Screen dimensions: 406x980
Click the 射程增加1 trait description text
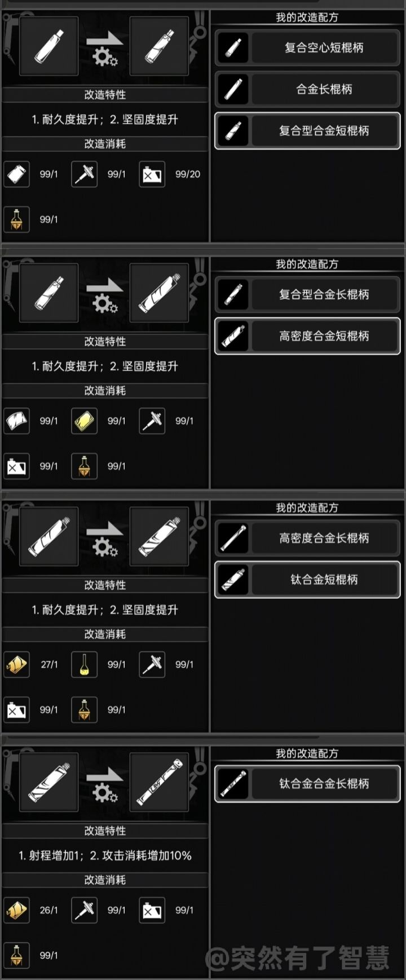(x=51, y=855)
